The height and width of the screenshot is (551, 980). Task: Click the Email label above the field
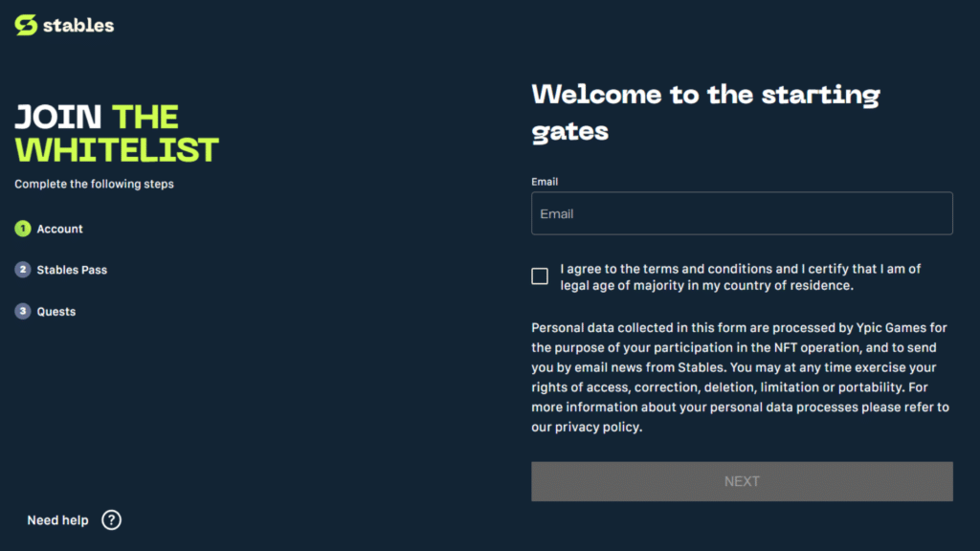click(x=545, y=182)
